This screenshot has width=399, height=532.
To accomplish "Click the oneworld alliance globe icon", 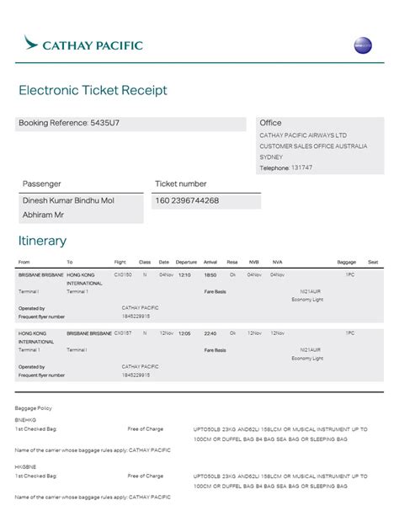I will pos(363,45).
